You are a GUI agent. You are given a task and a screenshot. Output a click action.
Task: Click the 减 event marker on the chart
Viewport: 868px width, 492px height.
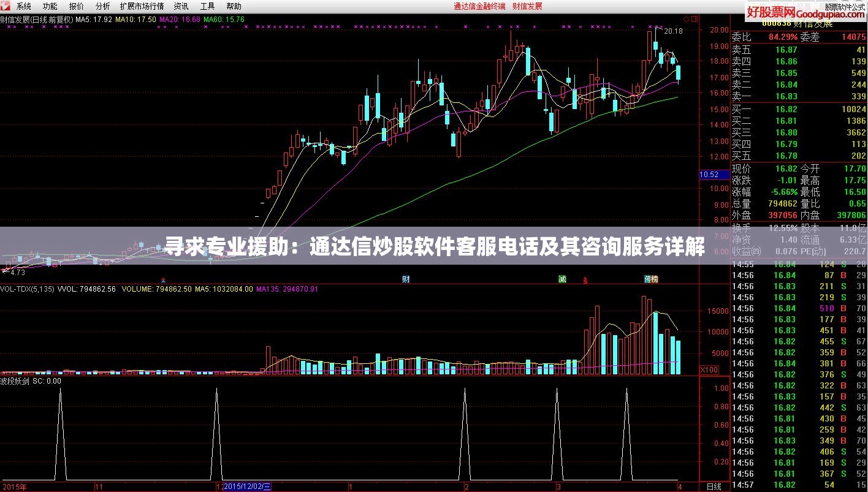(562, 279)
